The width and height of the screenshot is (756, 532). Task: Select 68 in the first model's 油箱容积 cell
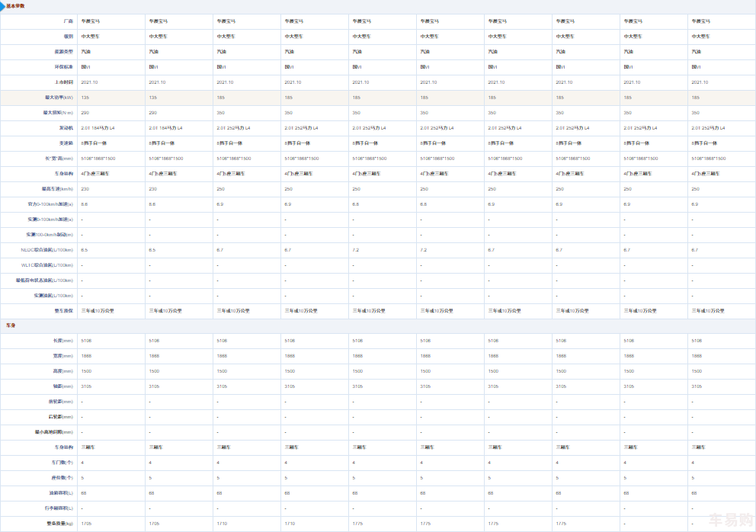point(84,493)
